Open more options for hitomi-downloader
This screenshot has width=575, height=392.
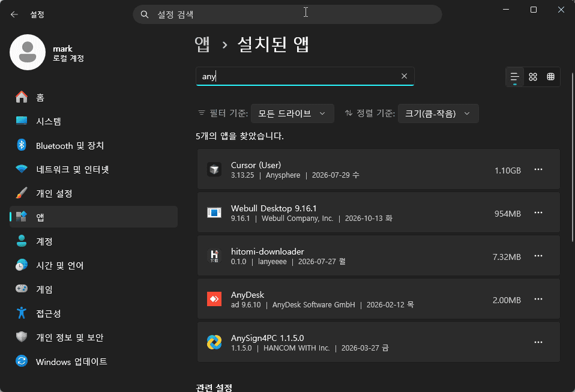538,256
